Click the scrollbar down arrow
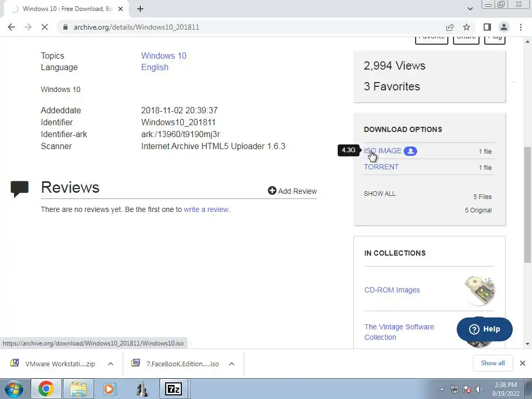 point(527,344)
